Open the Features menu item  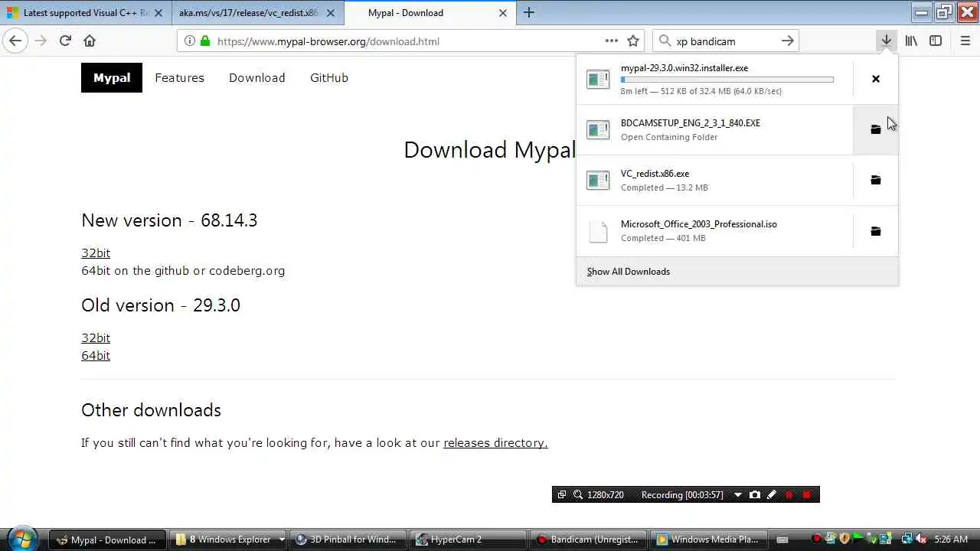coord(179,77)
